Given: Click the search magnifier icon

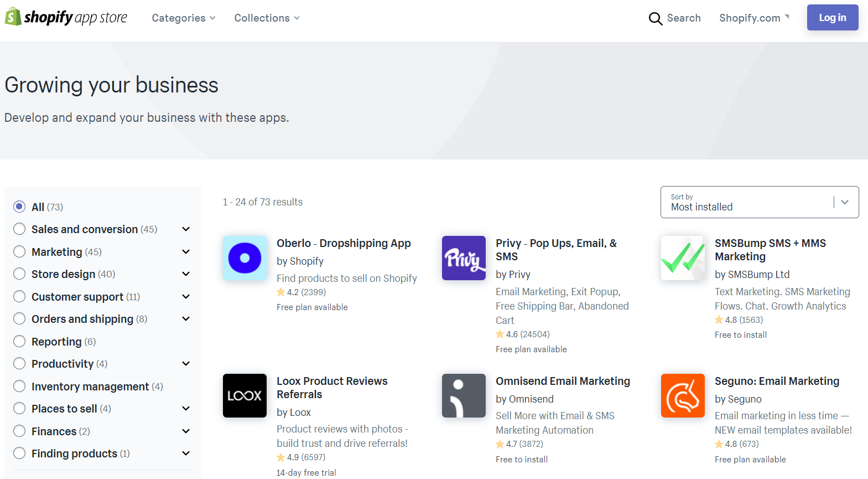Looking at the screenshot, I should [x=655, y=19].
